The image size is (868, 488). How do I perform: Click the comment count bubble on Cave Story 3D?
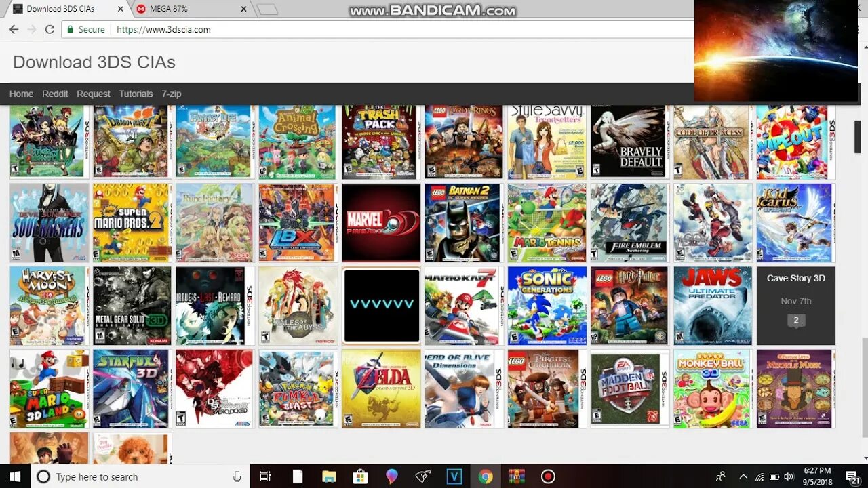point(796,321)
